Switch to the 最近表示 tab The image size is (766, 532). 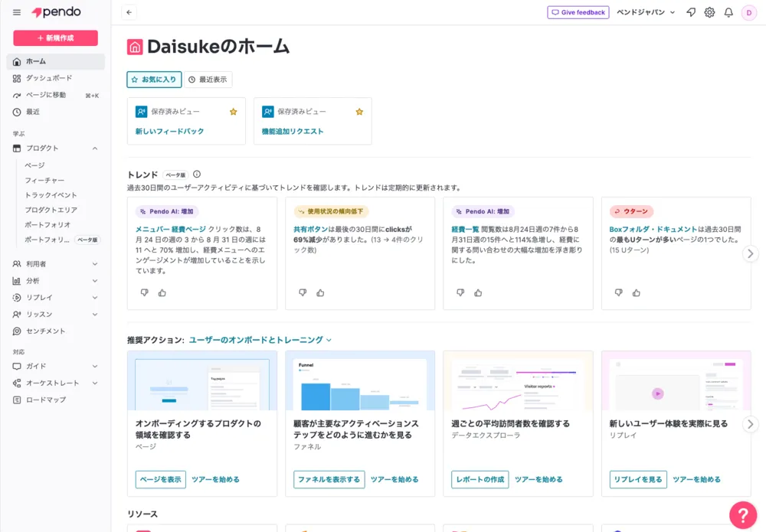pyautogui.click(x=208, y=79)
